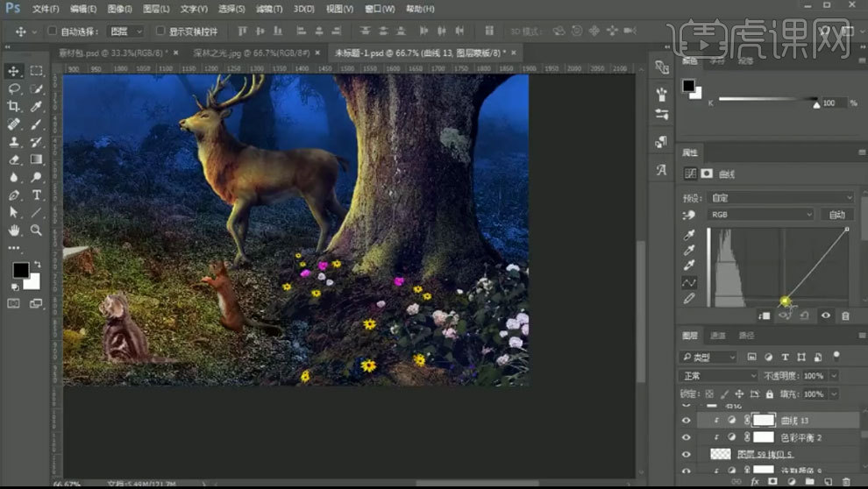This screenshot has width=868, height=489.
Task: Select the Crop tool
Action: pos(14,106)
